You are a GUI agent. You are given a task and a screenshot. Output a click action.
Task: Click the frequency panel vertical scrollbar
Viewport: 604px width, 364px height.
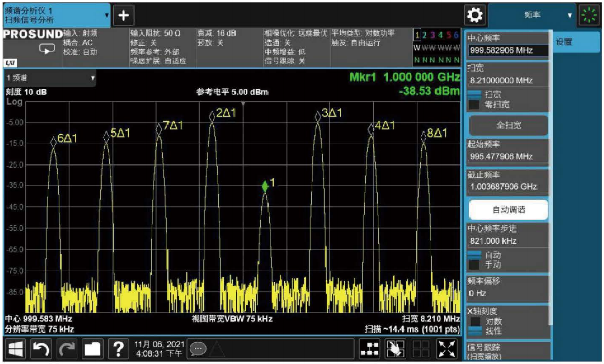[x=551, y=177]
